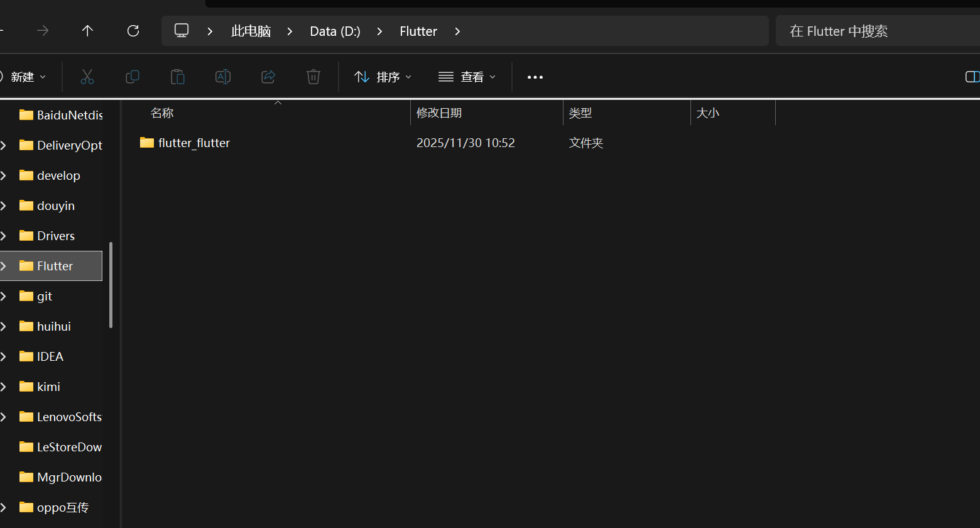The image size is (980, 528).
Task: Click the BaiduNetdis folder icon in sidebar
Action: coord(26,115)
